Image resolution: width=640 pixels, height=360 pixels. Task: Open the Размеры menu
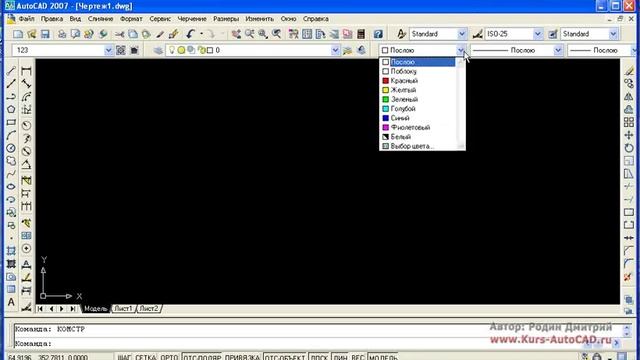pyautogui.click(x=226, y=19)
